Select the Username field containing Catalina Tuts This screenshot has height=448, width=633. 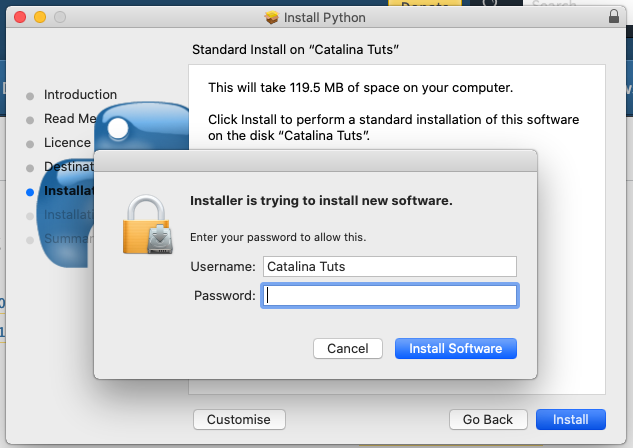390,266
